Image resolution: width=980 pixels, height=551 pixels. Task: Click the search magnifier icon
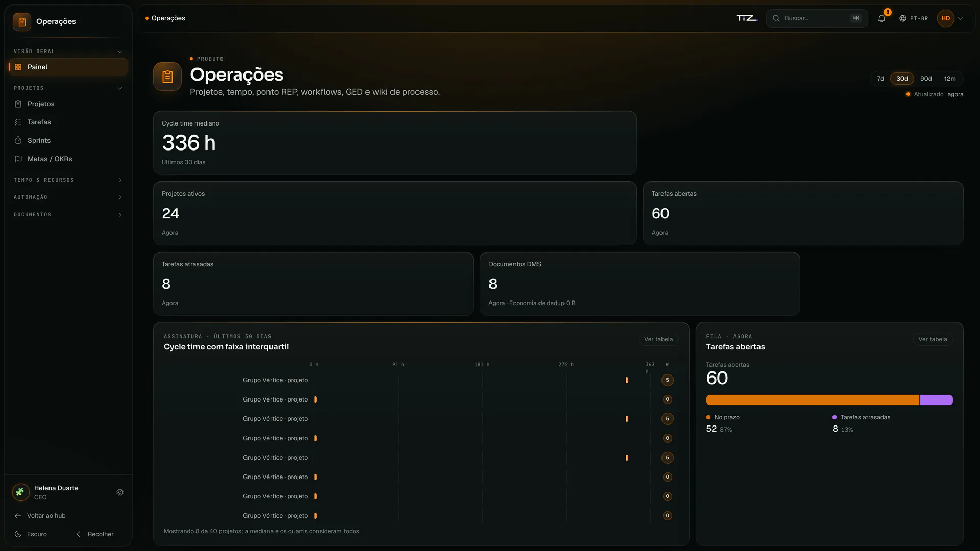pos(776,18)
